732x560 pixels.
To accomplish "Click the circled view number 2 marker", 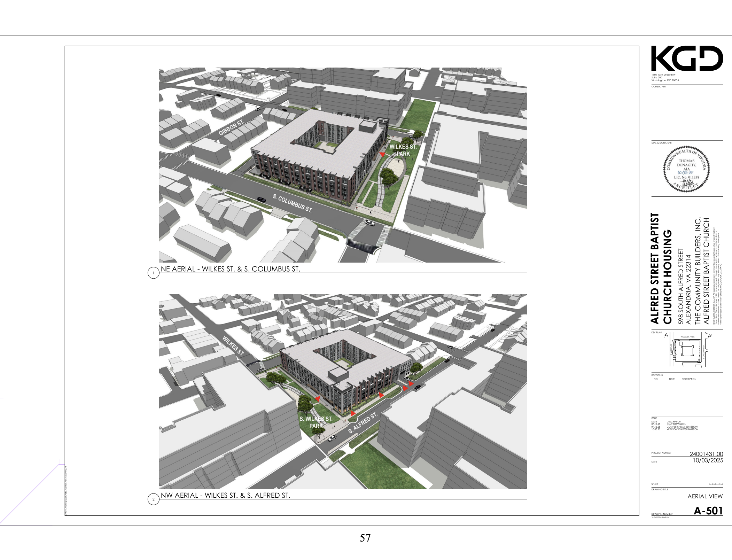I will tap(153, 499).
